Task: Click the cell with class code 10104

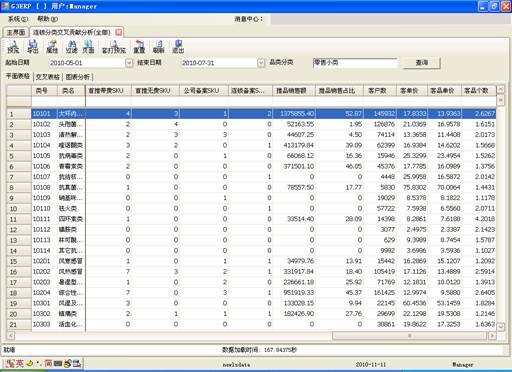Action: tap(45, 145)
